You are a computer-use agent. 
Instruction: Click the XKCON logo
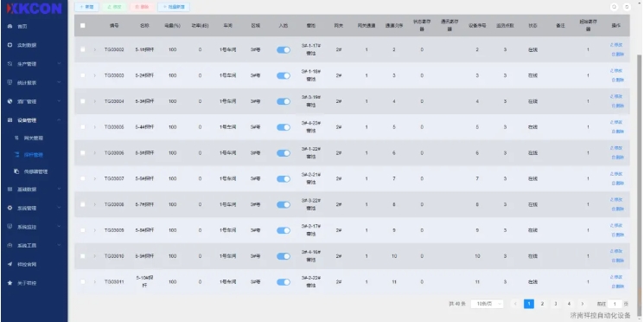(34, 9)
